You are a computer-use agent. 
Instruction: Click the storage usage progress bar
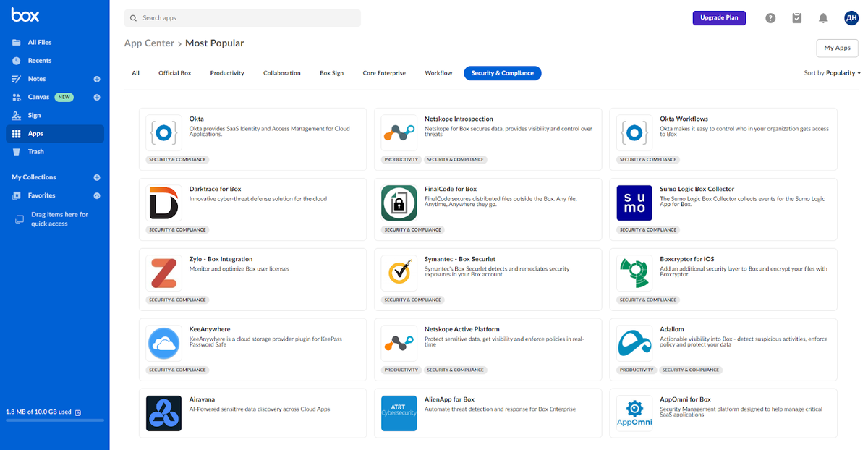click(x=55, y=420)
